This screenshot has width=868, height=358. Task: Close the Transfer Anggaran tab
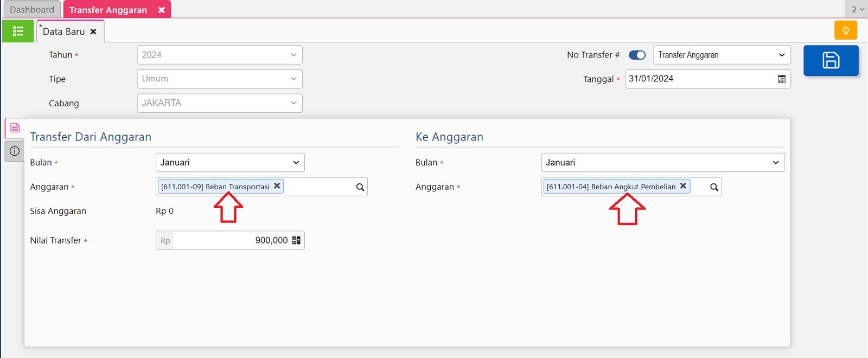click(161, 10)
